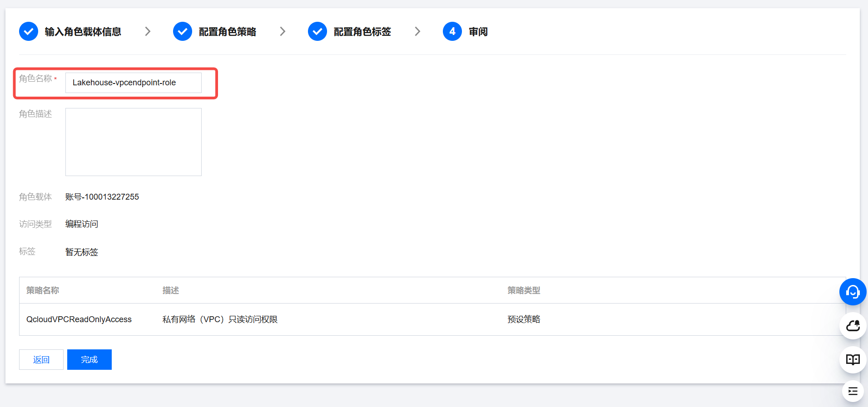Click the second step checkmark circle

pos(183,32)
